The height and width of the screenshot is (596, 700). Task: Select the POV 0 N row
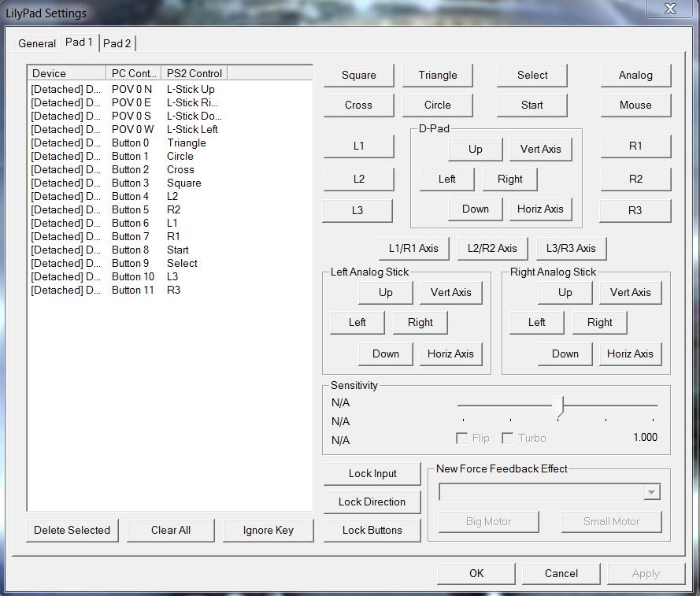coord(169,89)
